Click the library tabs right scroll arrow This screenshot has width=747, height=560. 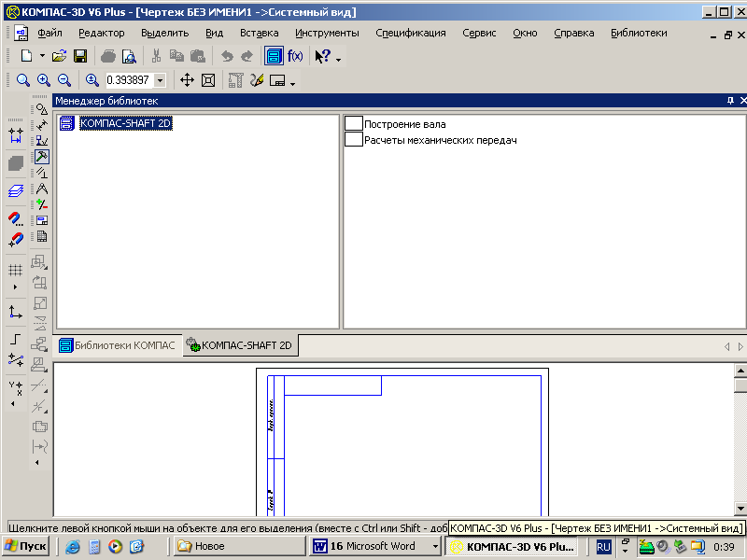pyautogui.click(x=740, y=346)
